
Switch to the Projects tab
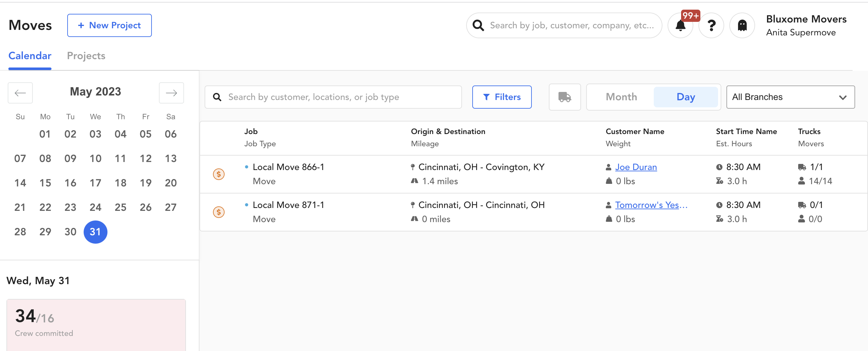coord(86,56)
